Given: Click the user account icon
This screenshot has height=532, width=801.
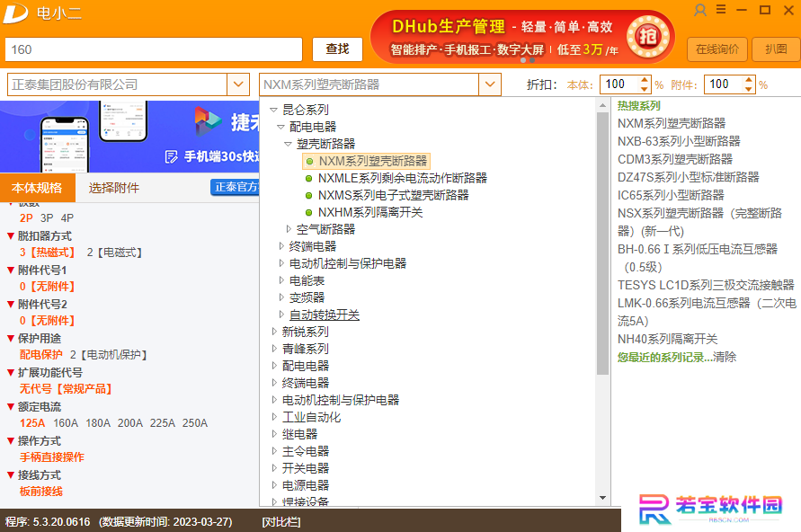Looking at the screenshot, I should click(x=699, y=10).
